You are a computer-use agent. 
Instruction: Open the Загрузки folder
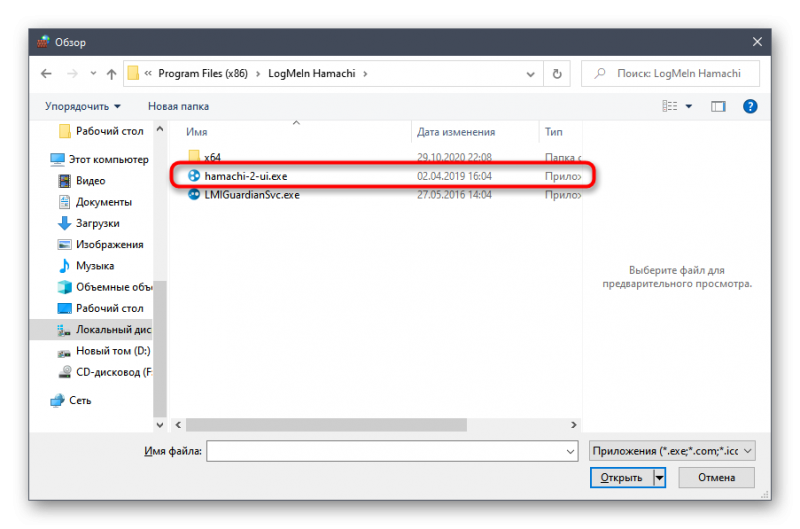click(x=89, y=223)
